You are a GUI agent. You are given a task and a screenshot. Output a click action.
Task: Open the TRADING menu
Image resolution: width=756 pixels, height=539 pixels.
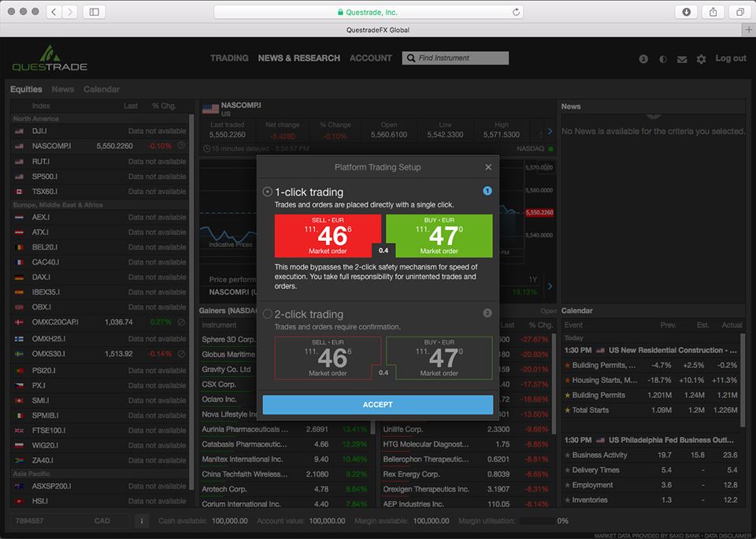pos(229,58)
